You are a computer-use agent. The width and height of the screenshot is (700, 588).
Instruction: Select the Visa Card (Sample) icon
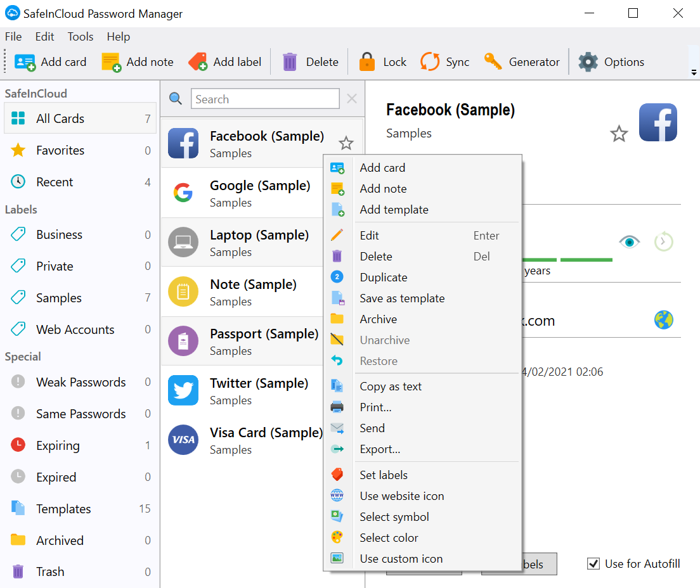[183, 440]
